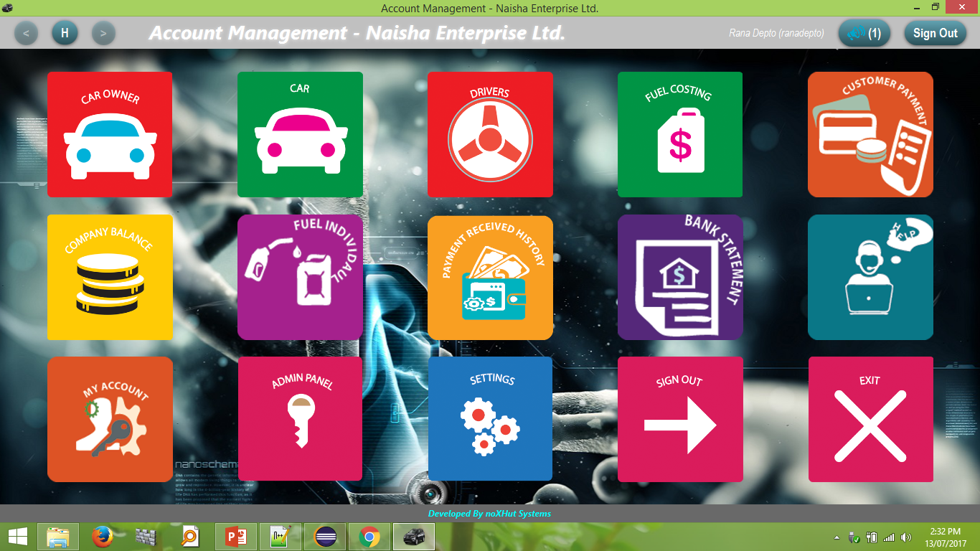Click the car app taskbar icon
This screenshot has height=551, width=980.
pyautogui.click(x=414, y=537)
